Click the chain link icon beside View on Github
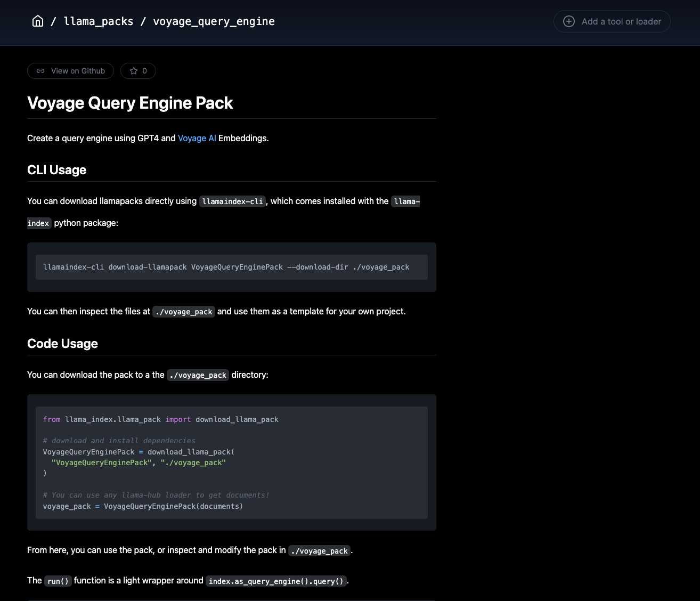This screenshot has width=700, height=601. [40, 71]
